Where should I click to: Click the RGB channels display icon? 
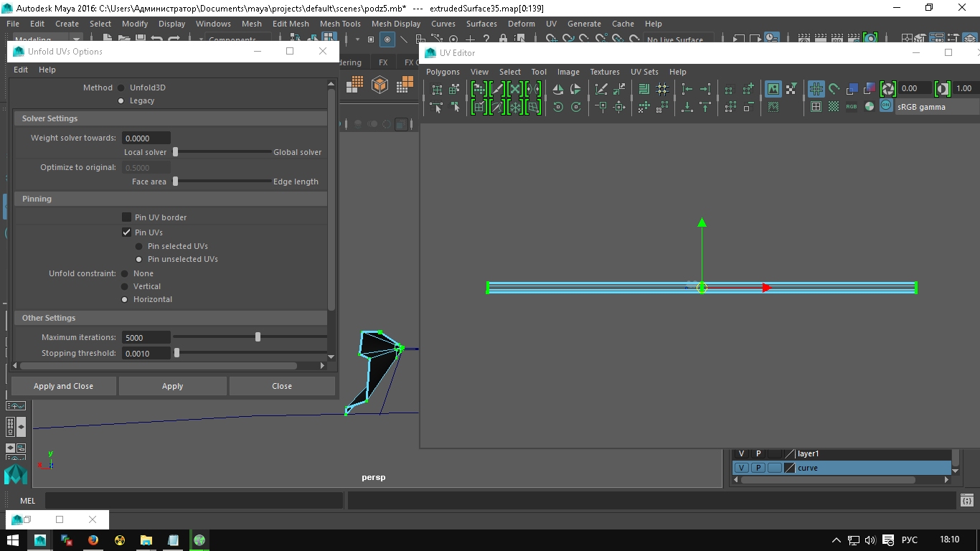(x=852, y=107)
